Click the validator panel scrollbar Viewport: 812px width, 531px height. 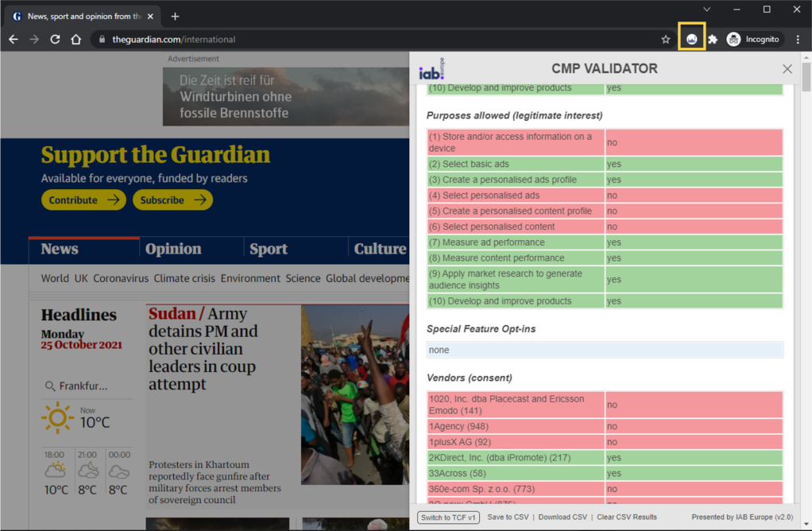click(x=806, y=78)
